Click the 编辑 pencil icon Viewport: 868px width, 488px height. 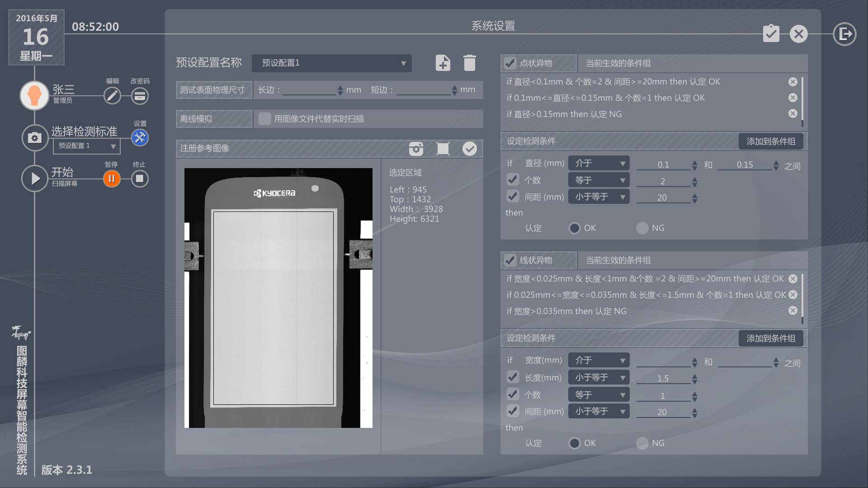click(112, 96)
